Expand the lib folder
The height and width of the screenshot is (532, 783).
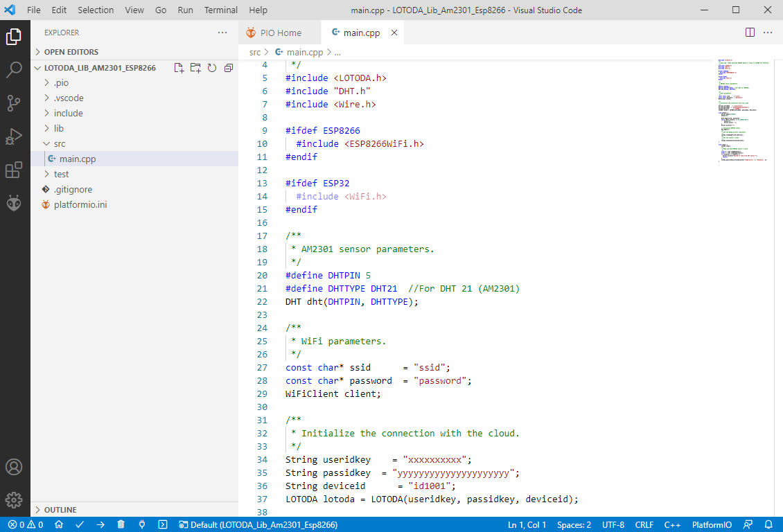click(134, 128)
